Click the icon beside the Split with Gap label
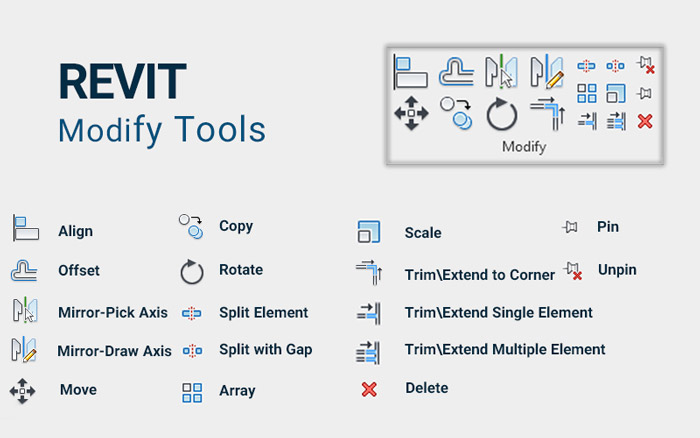 click(192, 351)
